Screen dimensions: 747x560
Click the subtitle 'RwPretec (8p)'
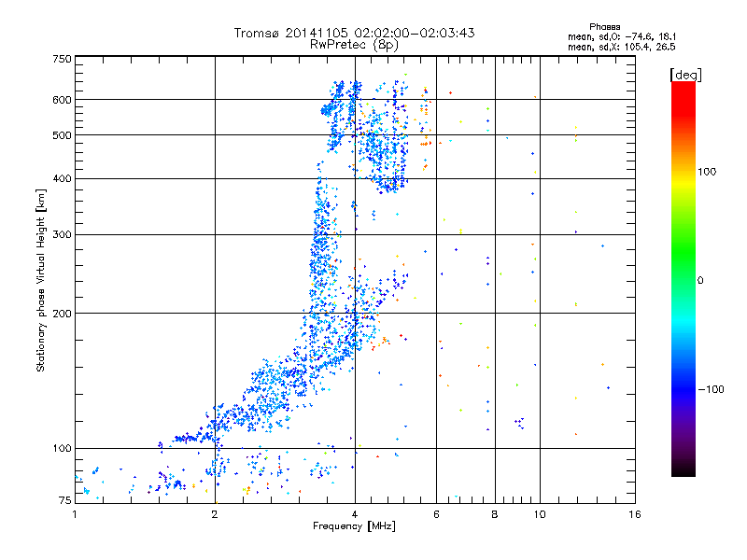tap(354, 45)
